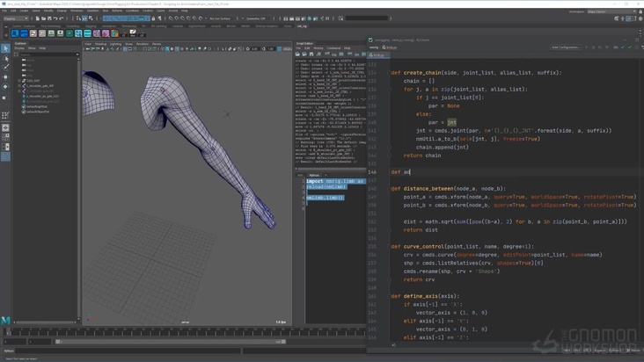Click the save script icon in Script Editor toolbar
The width and height of the screenshot is (644, 362).
[x=311, y=54]
